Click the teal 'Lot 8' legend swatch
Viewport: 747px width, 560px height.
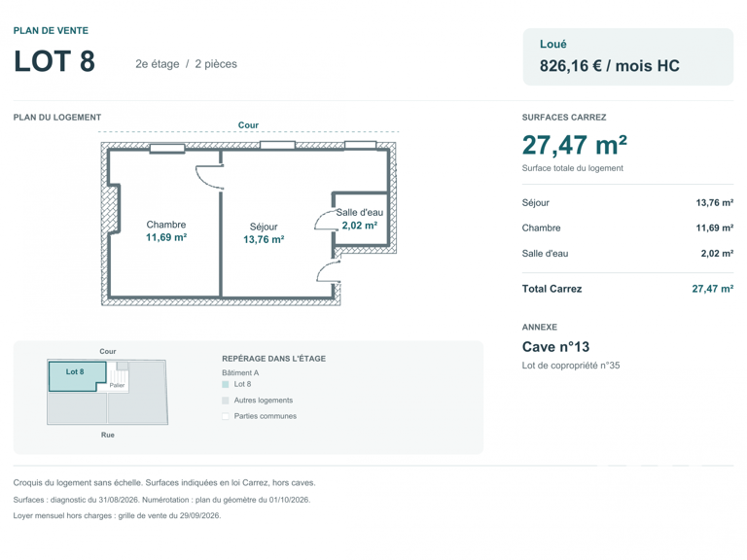coord(226,384)
